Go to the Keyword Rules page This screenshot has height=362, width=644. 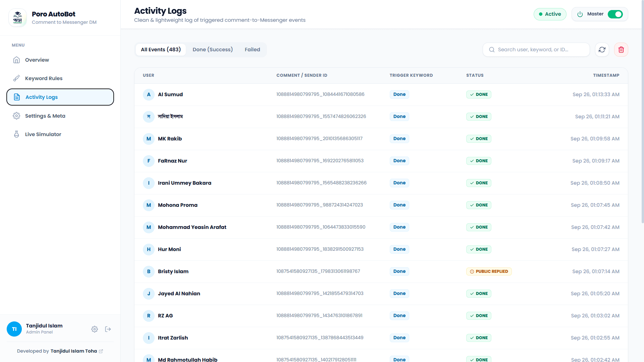[60, 78]
